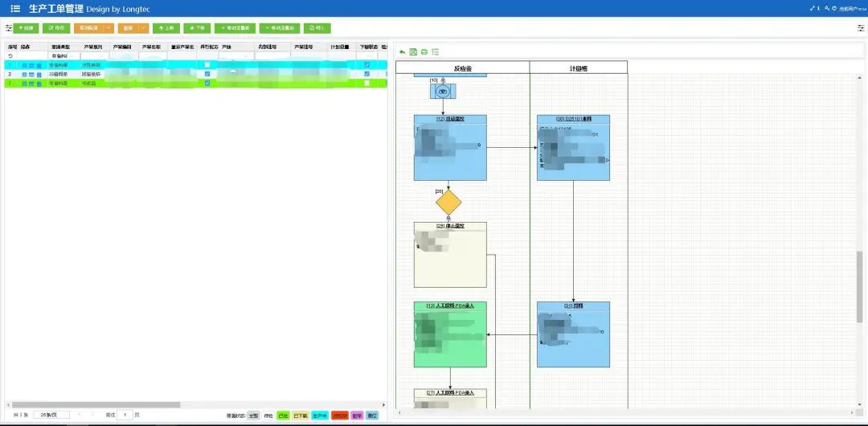Toggle the 下载状态 checkbox in row 3

point(366,83)
